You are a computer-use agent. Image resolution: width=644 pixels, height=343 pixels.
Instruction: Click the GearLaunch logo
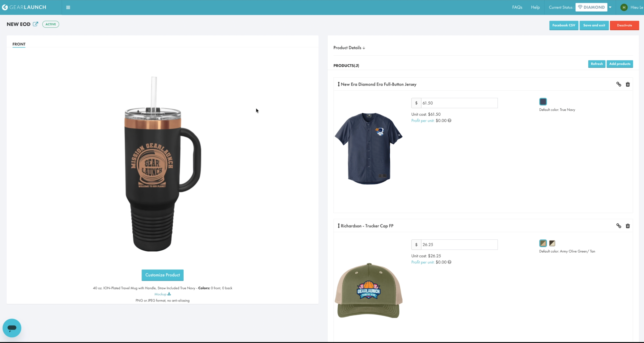tap(24, 7)
